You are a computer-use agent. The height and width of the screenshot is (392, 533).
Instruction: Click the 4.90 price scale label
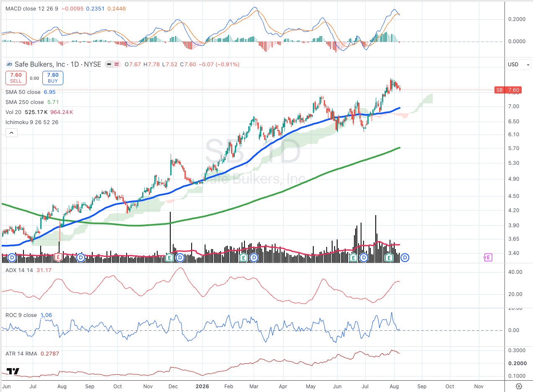[514, 179]
